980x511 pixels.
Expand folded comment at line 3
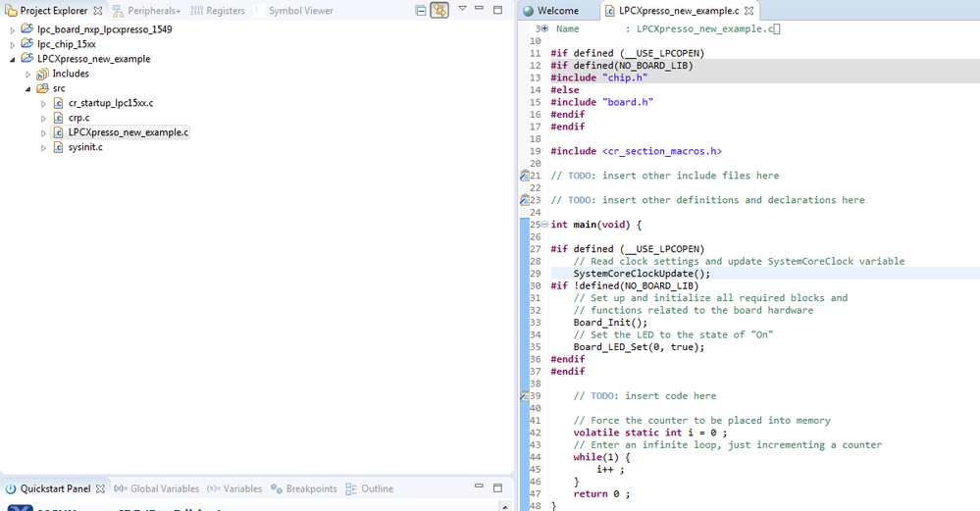[x=545, y=28]
